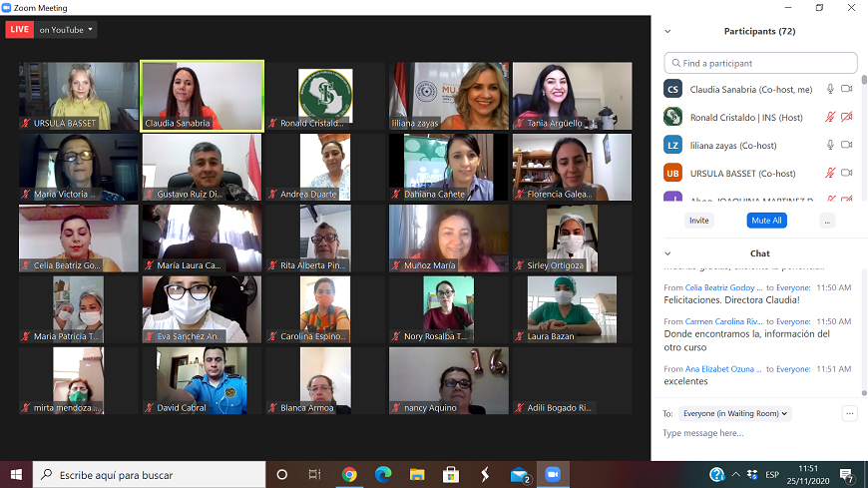Click muted mic icon on Maria Victoria tile

click(26, 194)
